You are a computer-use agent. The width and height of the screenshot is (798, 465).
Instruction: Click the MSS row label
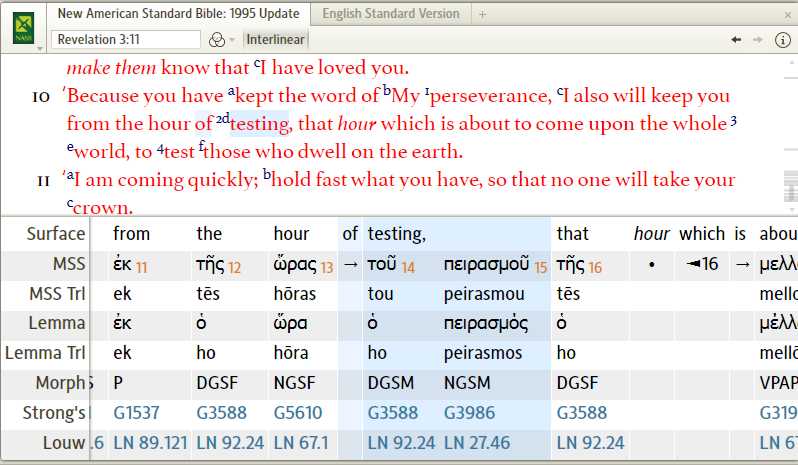(x=69, y=264)
